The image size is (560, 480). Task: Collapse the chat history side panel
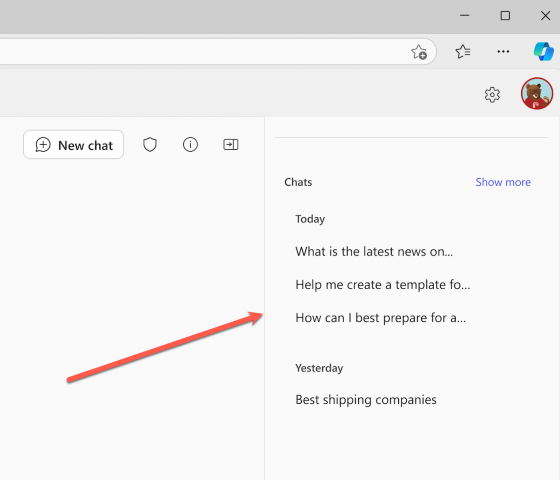[x=231, y=145]
